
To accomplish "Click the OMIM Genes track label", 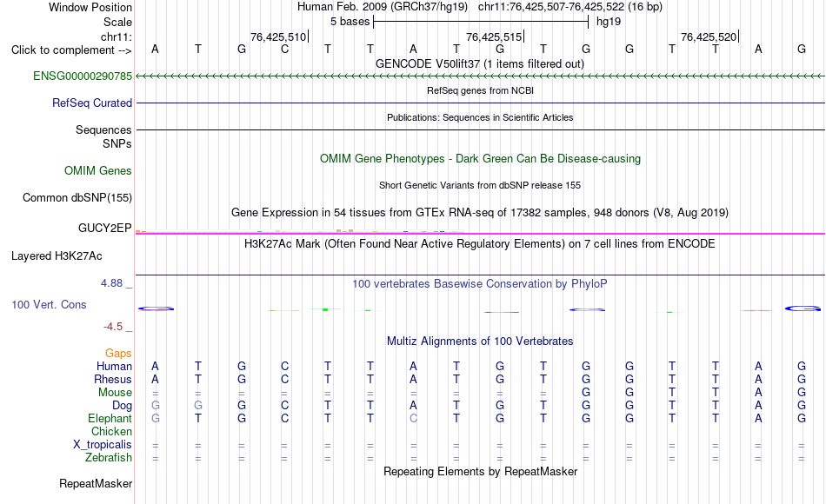I will click(x=97, y=170).
